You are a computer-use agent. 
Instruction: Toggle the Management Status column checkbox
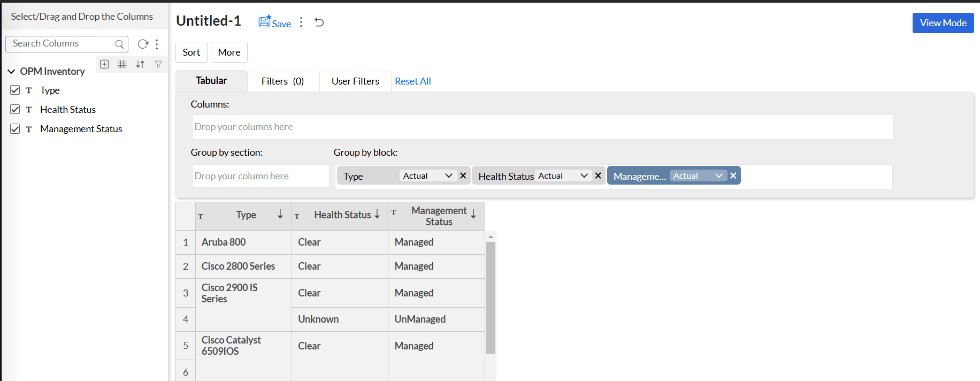15,128
